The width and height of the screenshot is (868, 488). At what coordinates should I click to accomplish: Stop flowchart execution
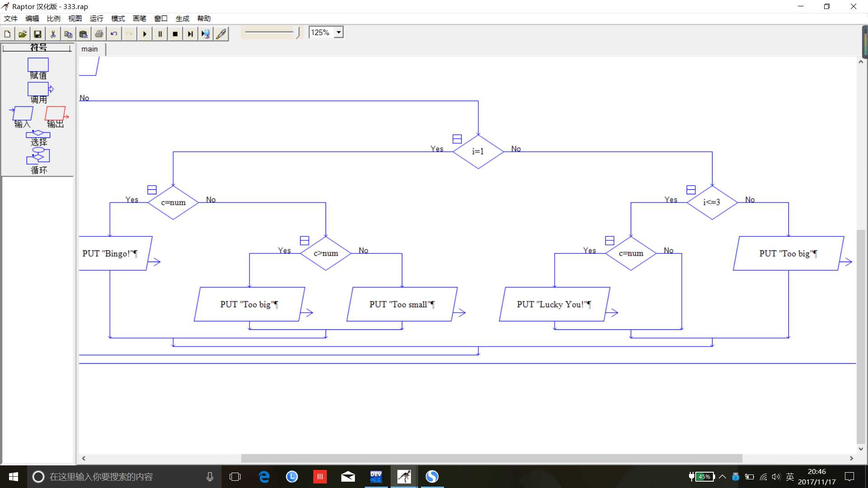pyautogui.click(x=175, y=34)
